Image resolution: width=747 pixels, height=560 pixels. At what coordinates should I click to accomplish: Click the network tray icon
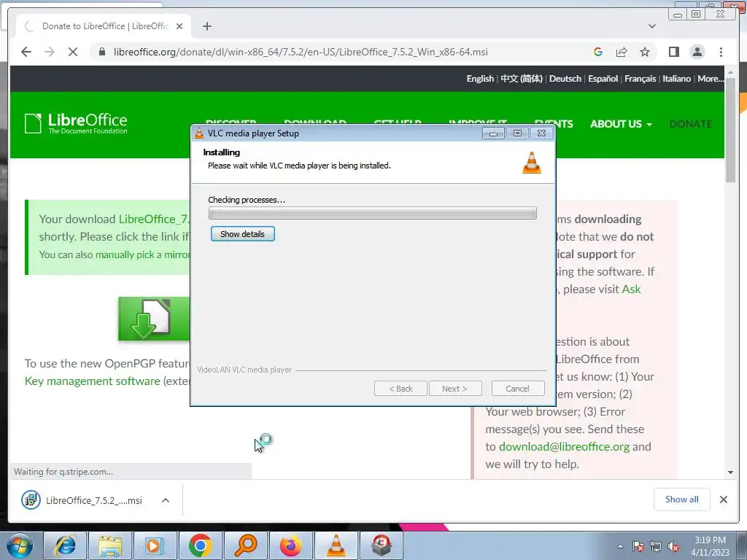click(x=656, y=547)
